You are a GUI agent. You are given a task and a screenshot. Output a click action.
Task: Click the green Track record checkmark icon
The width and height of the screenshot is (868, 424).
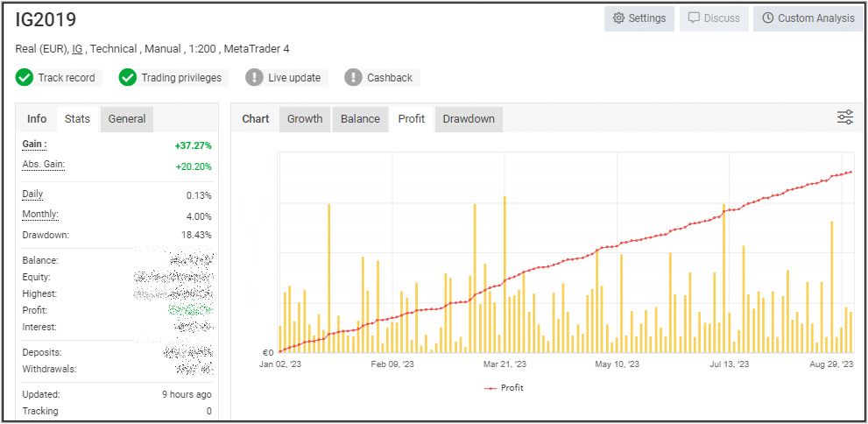(x=25, y=78)
